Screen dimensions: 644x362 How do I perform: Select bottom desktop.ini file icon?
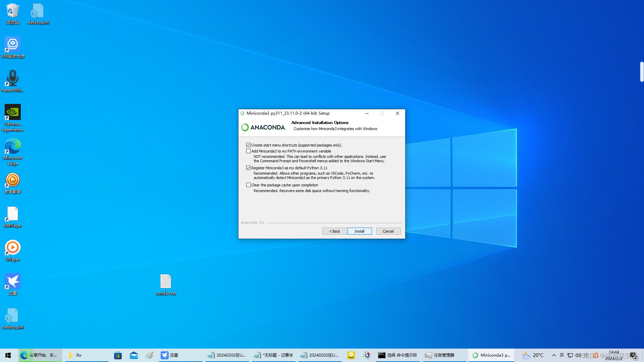13,319
